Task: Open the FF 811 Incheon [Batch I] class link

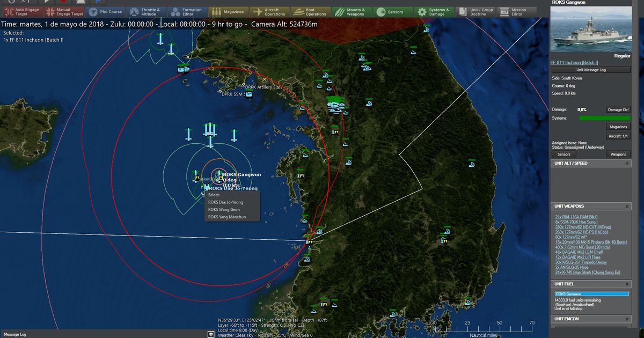Action: tap(574, 63)
